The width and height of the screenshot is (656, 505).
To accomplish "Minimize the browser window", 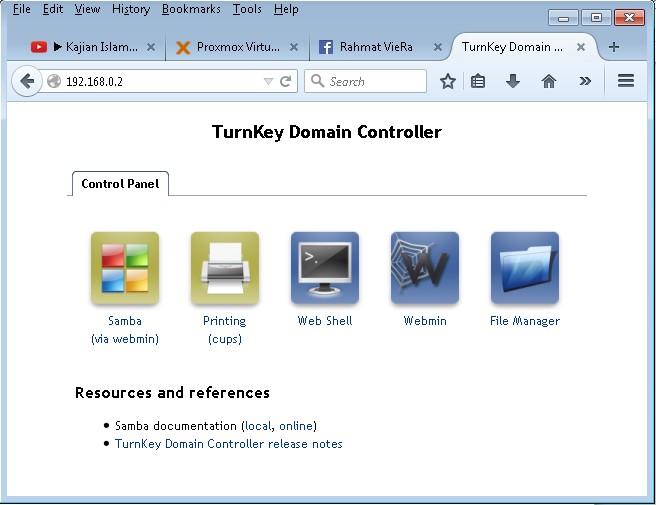I will (x=563, y=18).
